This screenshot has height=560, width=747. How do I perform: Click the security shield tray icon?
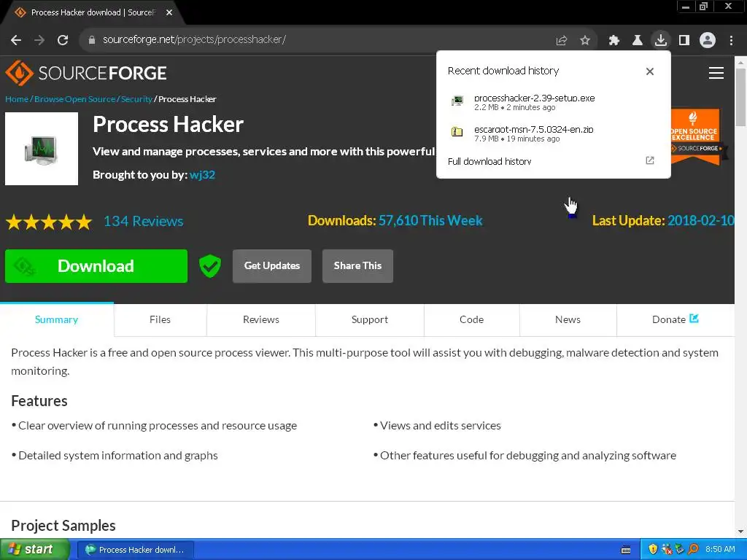click(653, 550)
